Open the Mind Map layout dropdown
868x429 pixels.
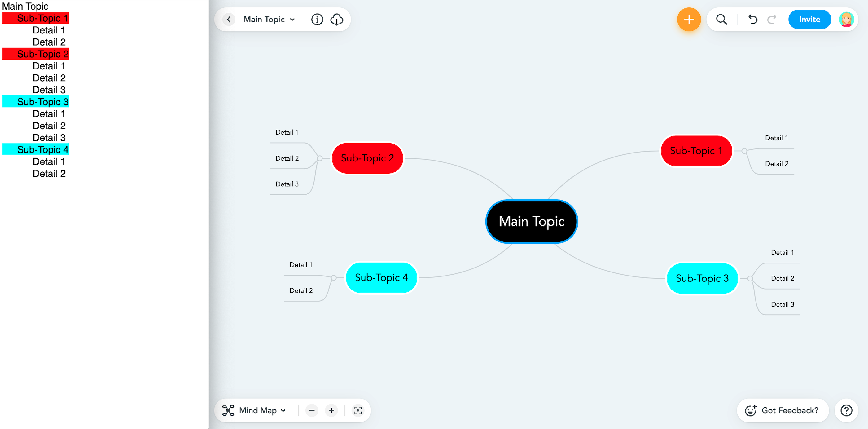tap(283, 410)
